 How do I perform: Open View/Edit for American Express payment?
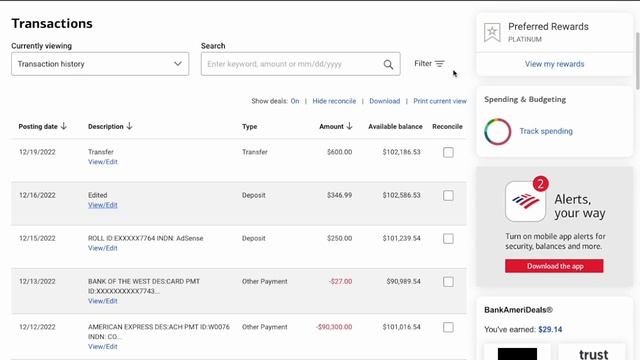point(102,347)
